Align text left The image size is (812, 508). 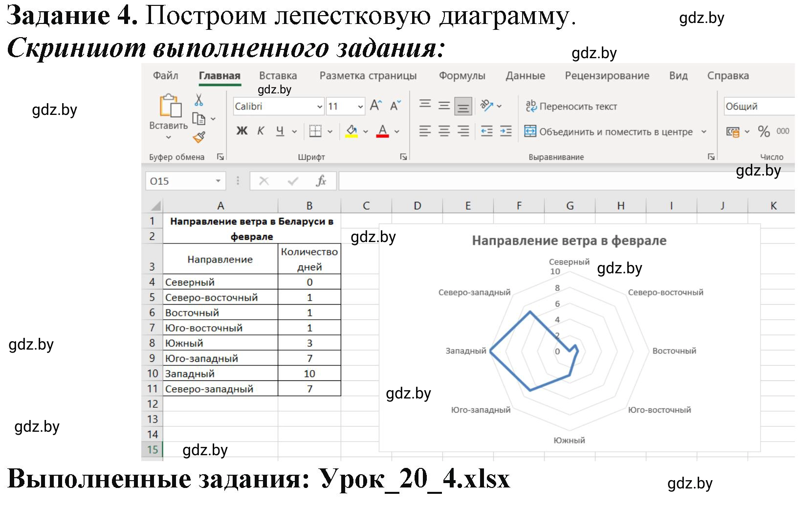[x=425, y=131]
